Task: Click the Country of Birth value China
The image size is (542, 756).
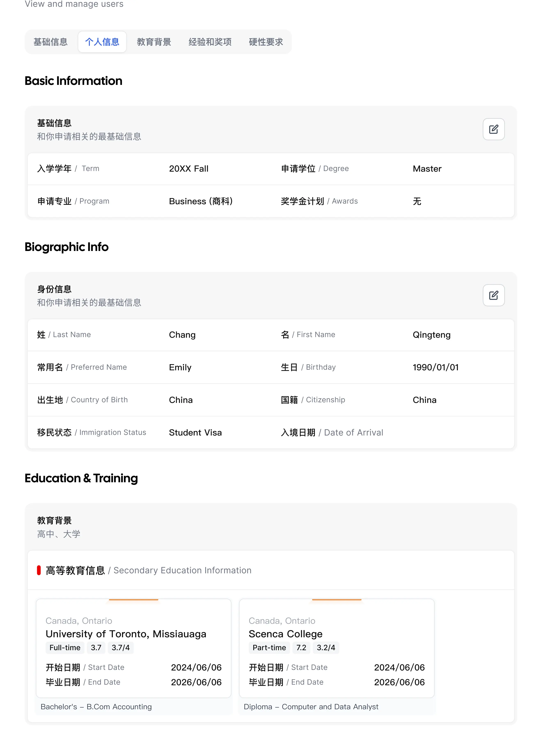Action: point(181,400)
